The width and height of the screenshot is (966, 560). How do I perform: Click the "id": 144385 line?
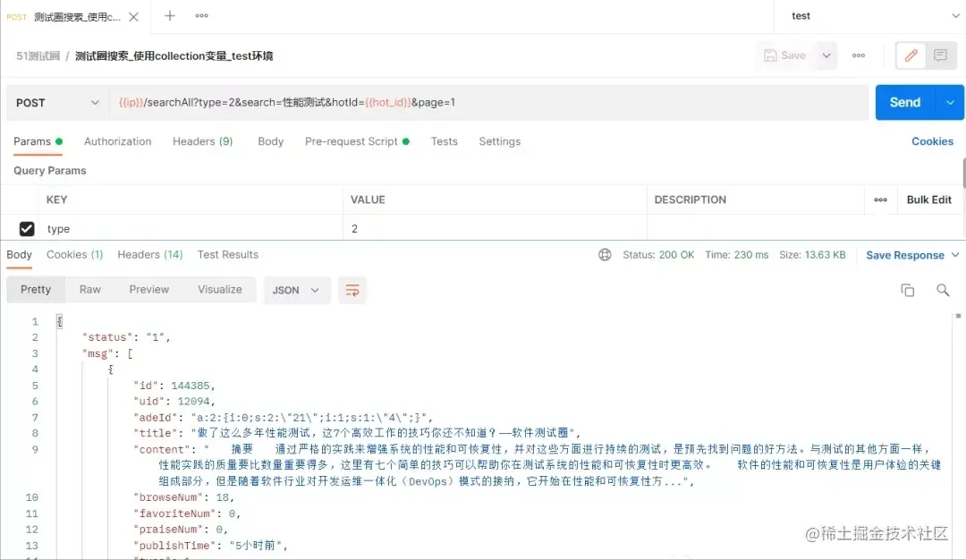click(x=174, y=386)
